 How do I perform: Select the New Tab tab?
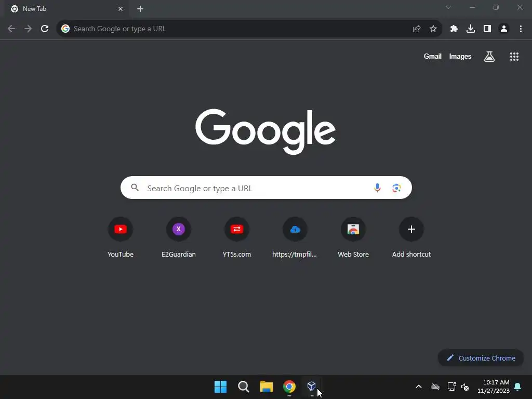coord(66,9)
